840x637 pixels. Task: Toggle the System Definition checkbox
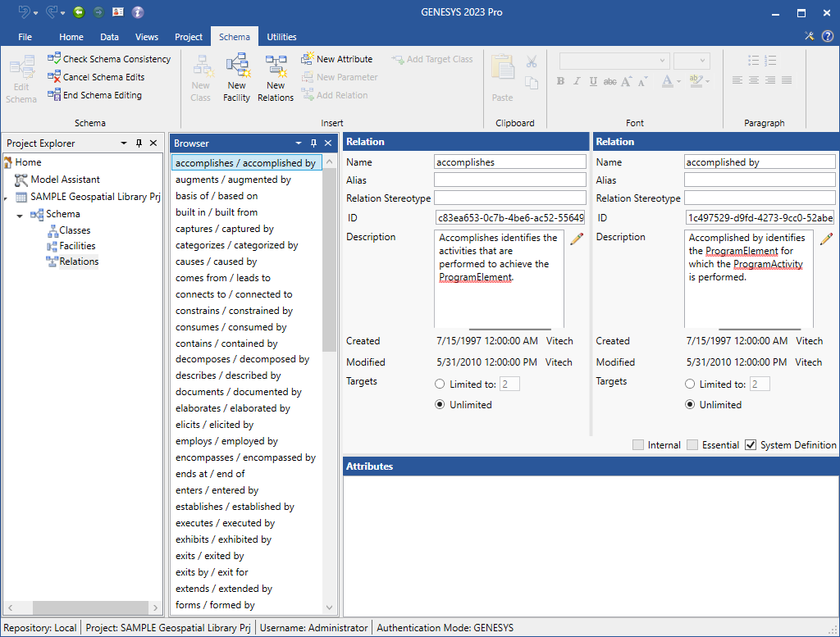751,445
